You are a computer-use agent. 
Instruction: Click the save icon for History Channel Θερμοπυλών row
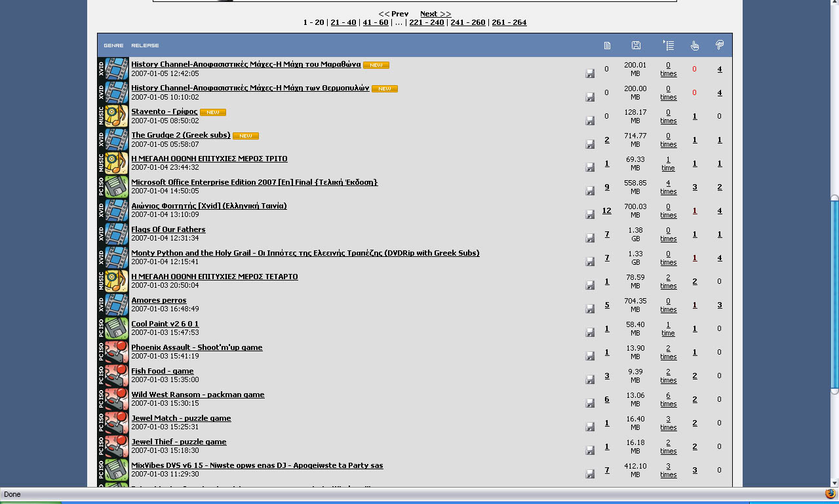pos(590,97)
